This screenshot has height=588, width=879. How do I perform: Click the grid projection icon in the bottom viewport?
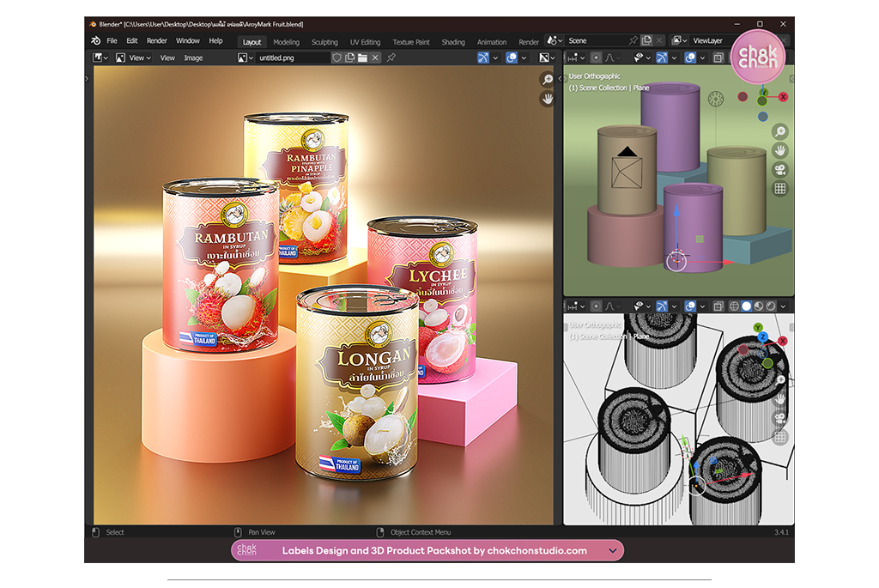(x=779, y=437)
